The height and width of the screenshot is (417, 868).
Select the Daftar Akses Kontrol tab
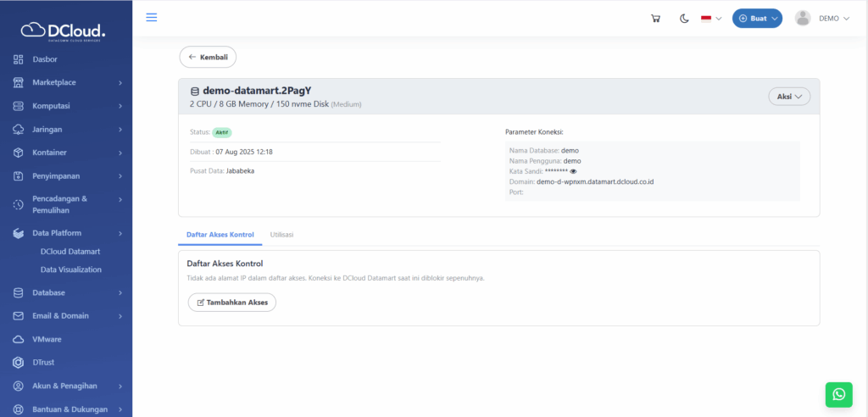[x=220, y=234]
